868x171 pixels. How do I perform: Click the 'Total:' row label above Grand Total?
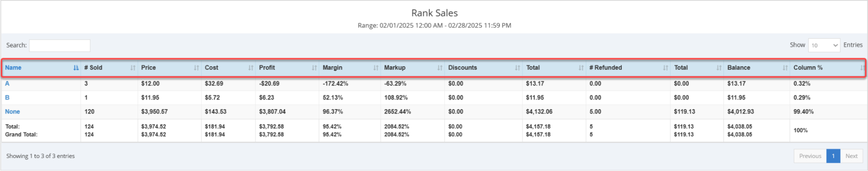[x=12, y=127]
